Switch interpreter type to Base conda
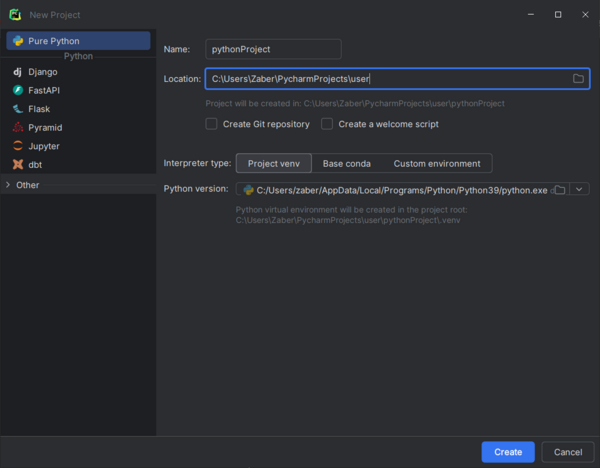This screenshot has height=468, width=600. pos(347,163)
